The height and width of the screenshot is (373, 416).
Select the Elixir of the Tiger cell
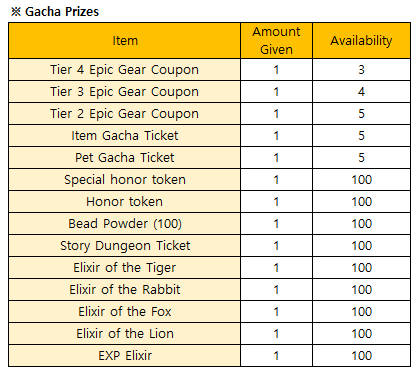click(x=125, y=268)
